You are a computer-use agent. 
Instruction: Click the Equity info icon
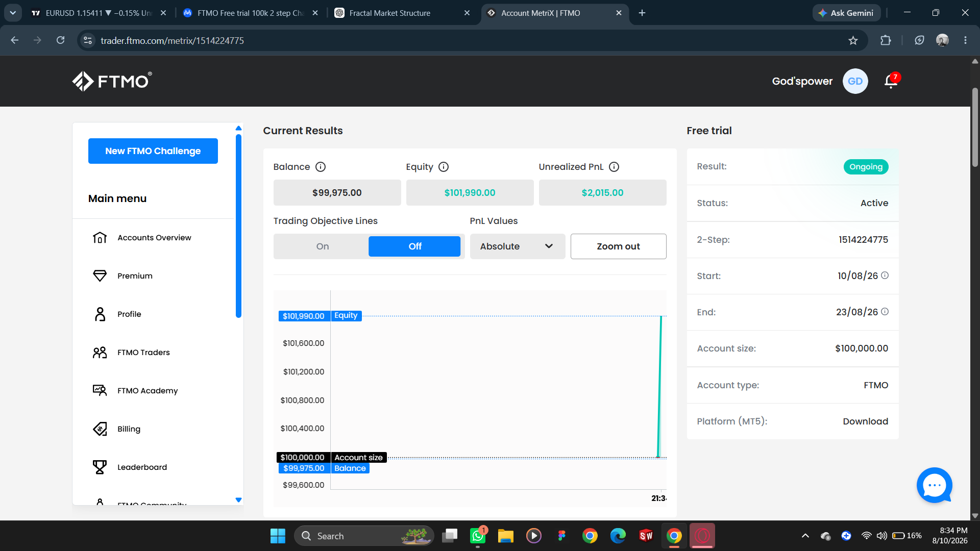444,167
